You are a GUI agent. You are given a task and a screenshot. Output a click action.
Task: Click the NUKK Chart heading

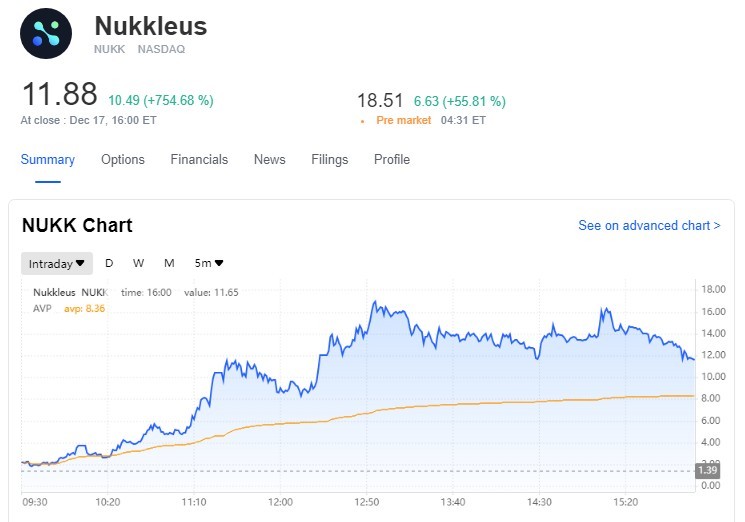pos(77,226)
